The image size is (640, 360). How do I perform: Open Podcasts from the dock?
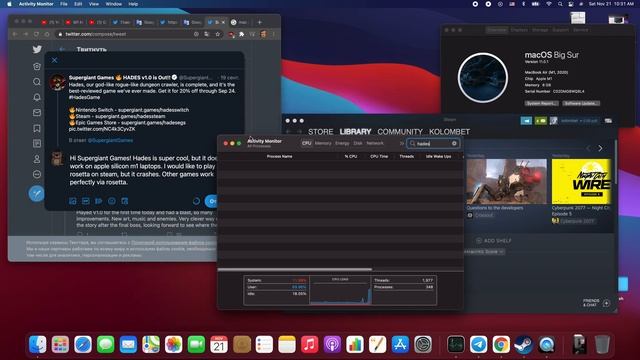332,344
